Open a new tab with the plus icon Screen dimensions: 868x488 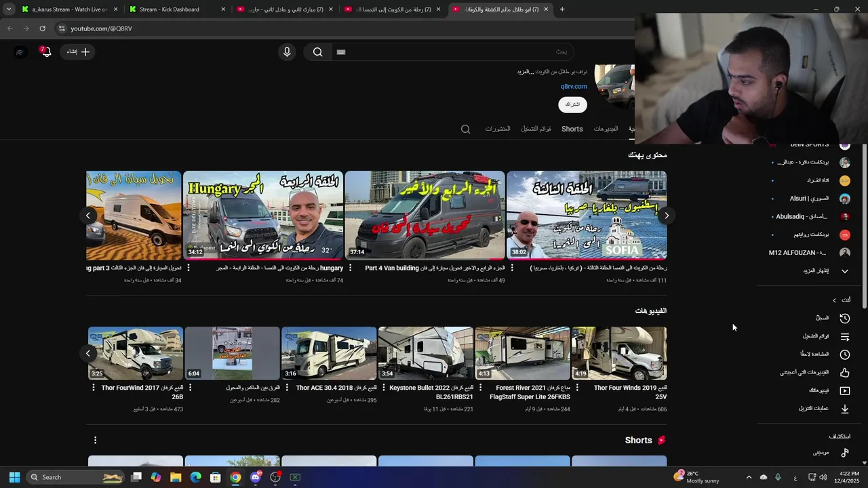click(562, 9)
